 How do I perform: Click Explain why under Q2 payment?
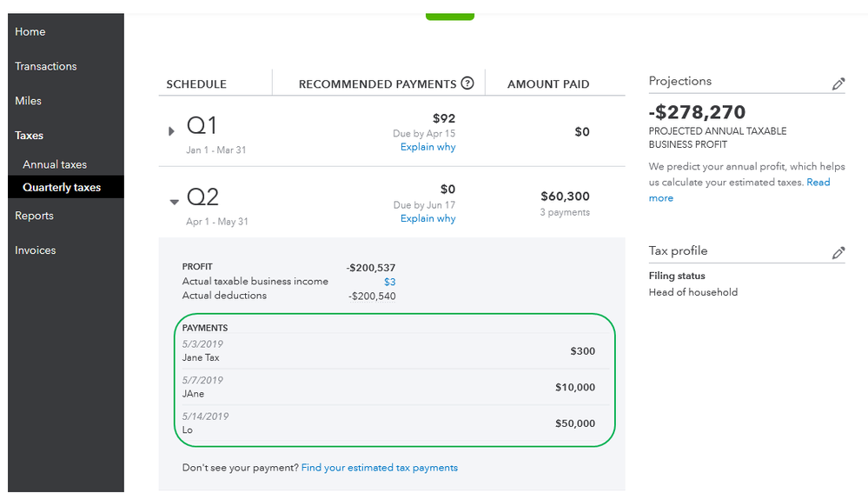[427, 218]
